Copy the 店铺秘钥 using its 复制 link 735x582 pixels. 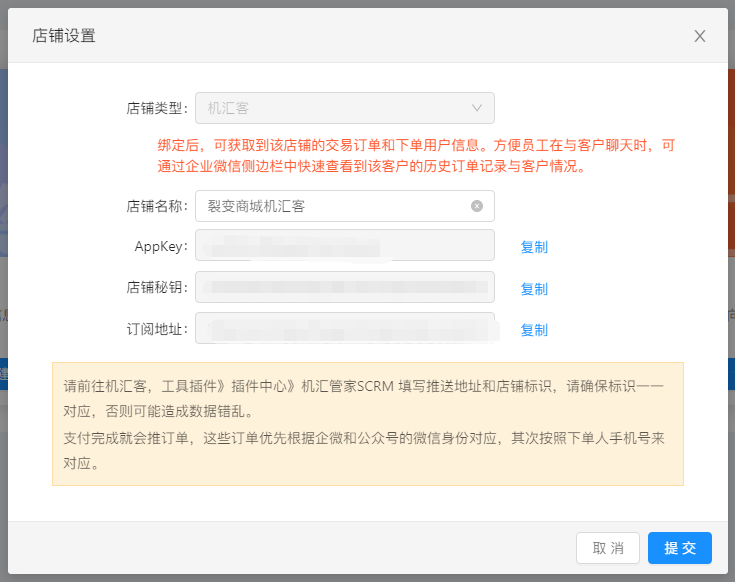(x=534, y=289)
